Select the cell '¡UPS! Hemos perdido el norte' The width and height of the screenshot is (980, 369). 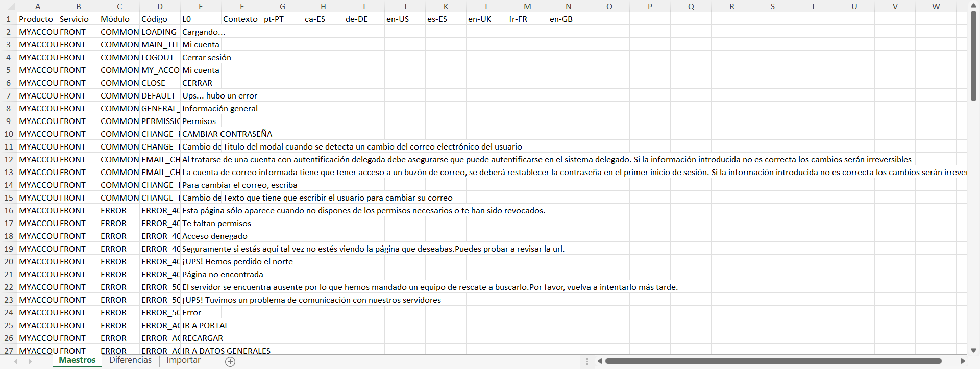201,261
